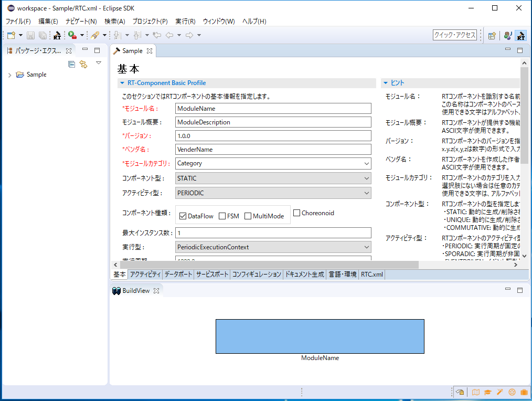Open the ファイル(F) menu

point(18,21)
